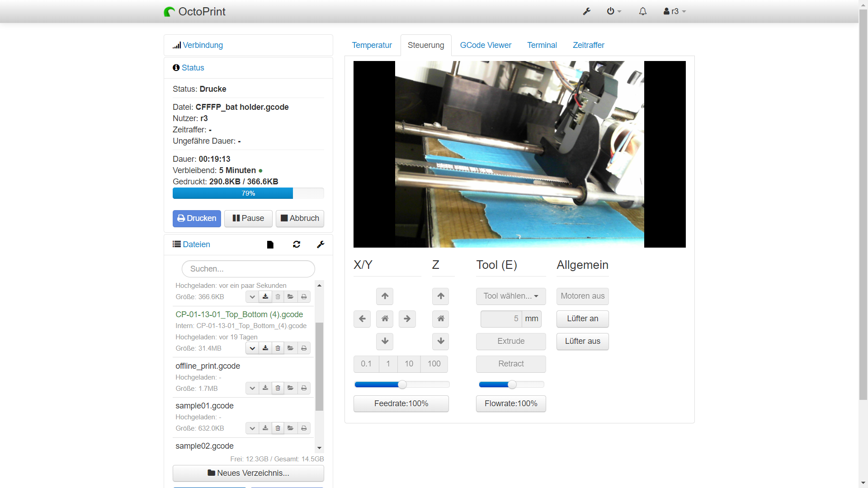The image size is (868, 488).
Task: Refresh the file list
Action: pyautogui.click(x=297, y=244)
